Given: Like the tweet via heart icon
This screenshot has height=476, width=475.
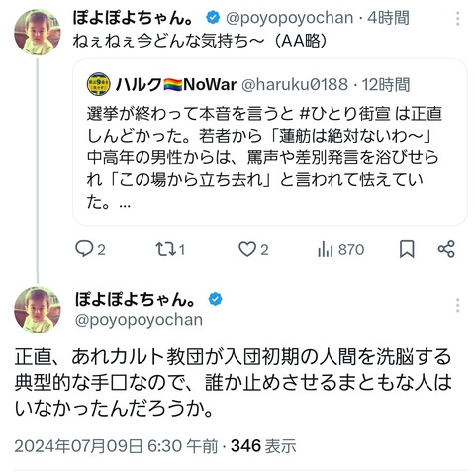Looking at the screenshot, I should coord(247,249).
